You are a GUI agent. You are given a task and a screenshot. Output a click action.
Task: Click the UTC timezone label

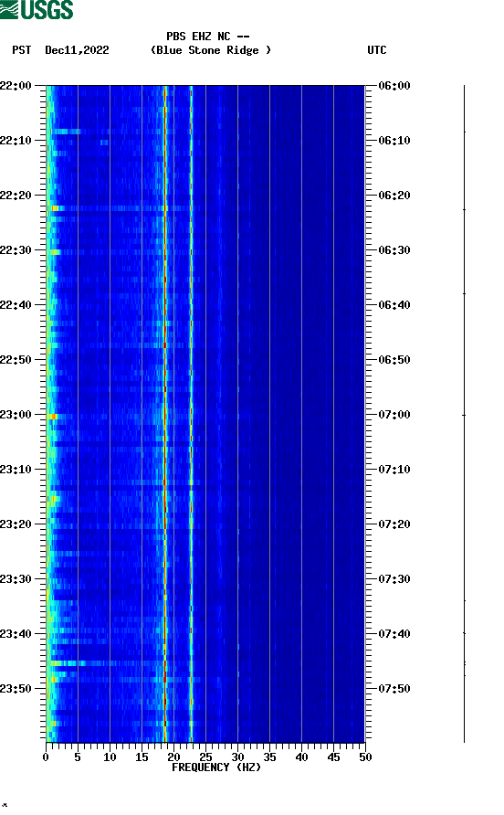pos(377,50)
